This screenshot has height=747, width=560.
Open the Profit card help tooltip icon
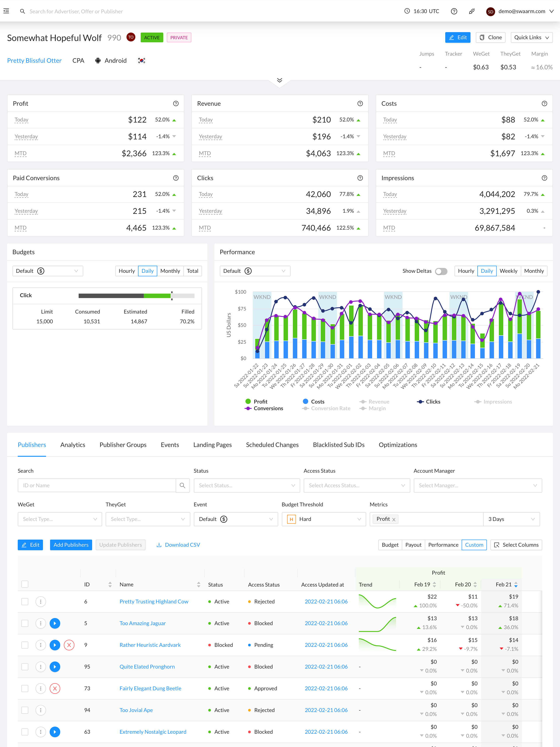[176, 104]
